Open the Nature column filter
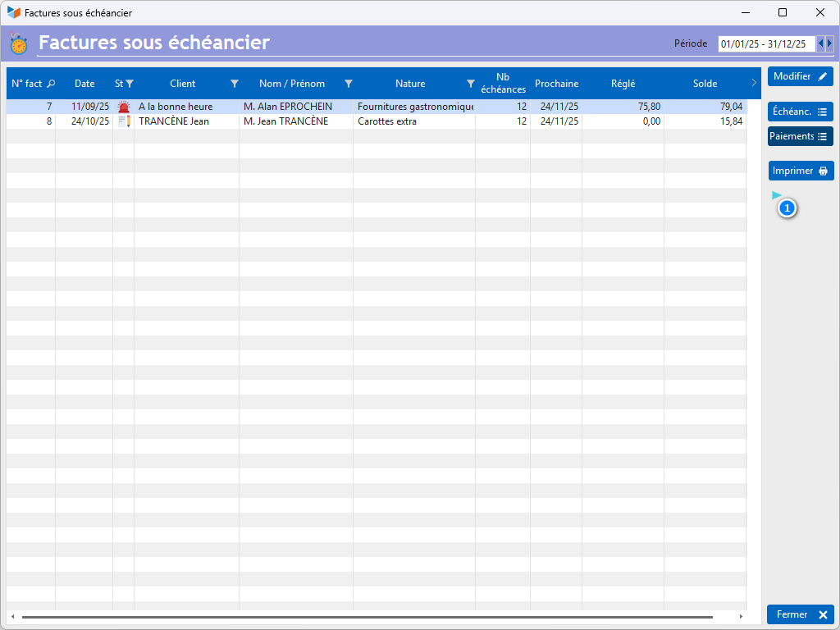Viewport: 840px width, 630px height. click(x=470, y=84)
